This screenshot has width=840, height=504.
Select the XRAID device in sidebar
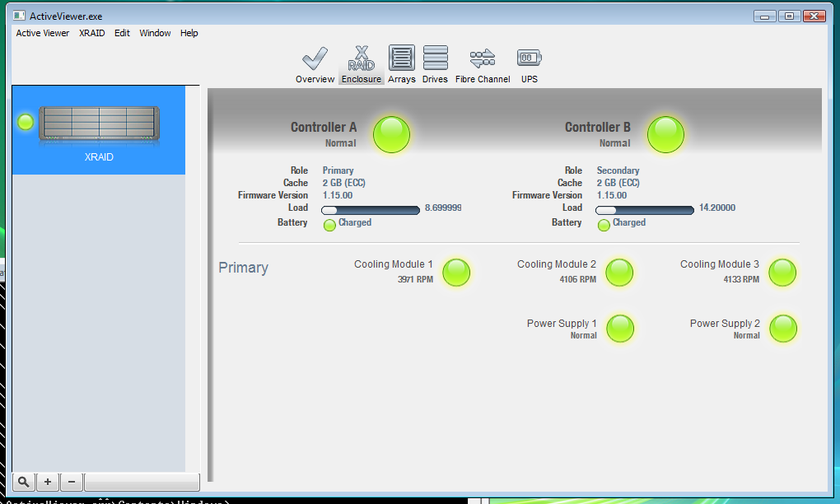(x=98, y=130)
